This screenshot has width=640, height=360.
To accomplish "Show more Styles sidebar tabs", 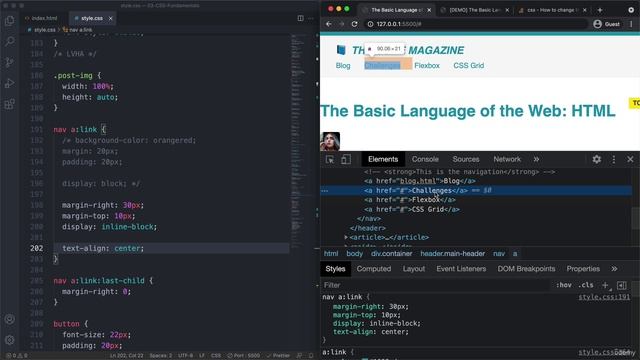I will (x=614, y=269).
